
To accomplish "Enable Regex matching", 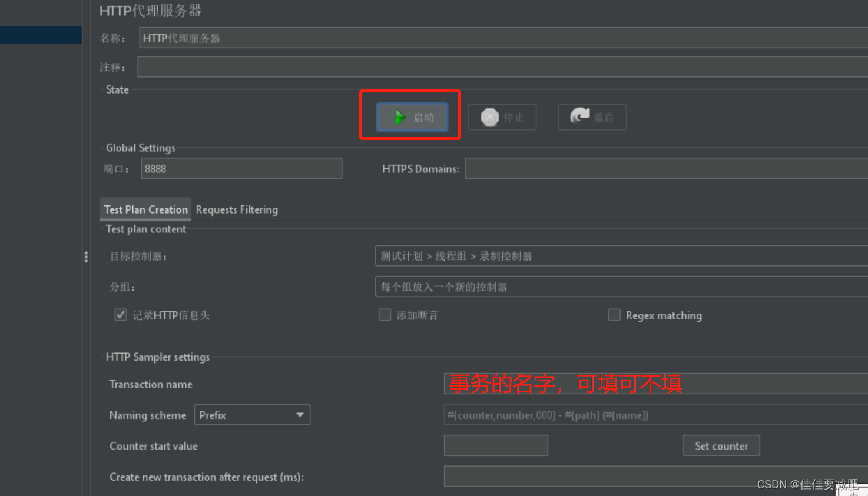I will click(614, 315).
